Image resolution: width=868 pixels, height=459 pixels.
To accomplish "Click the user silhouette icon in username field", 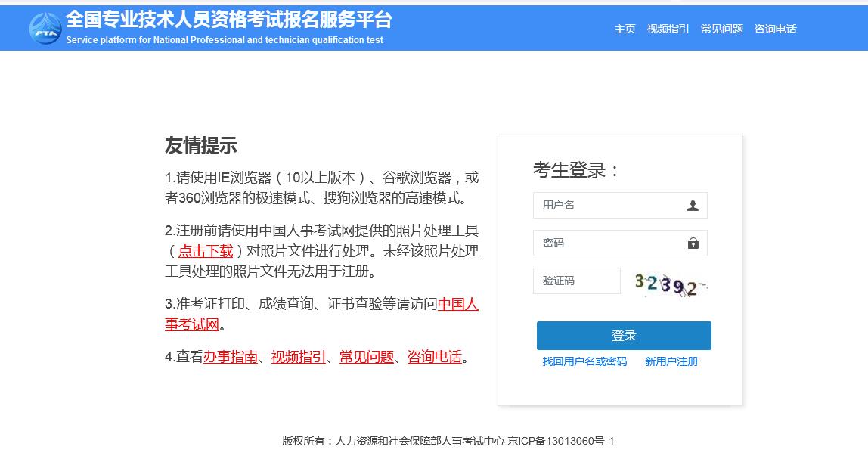I will point(693,206).
